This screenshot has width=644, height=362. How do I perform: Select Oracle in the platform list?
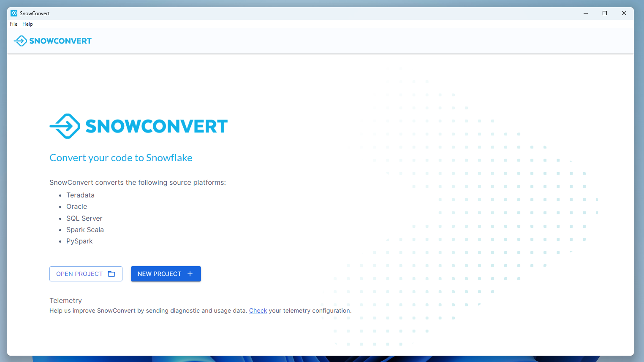(x=76, y=206)
